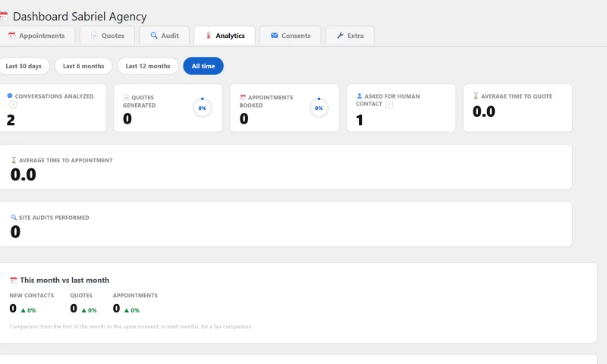Click the hourglass icon in Average Time To Quote
The image size is (607, 364).
pos(476,96)
